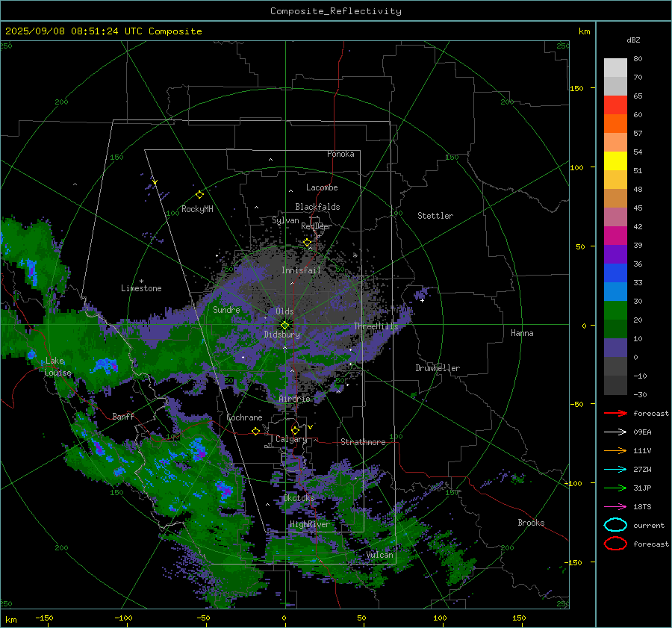The height and width of the screenshot is (628, 672).
Task: Click the orange 111V arrow in the legend
Action: [x=615, y=450]
